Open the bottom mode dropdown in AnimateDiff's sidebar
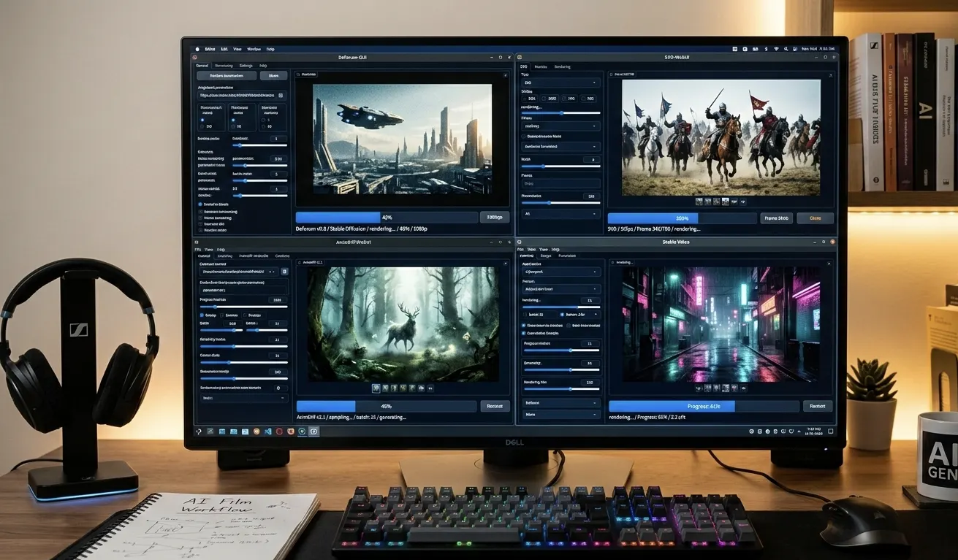Viewport: 958px width, 560px height. (243, 397)
